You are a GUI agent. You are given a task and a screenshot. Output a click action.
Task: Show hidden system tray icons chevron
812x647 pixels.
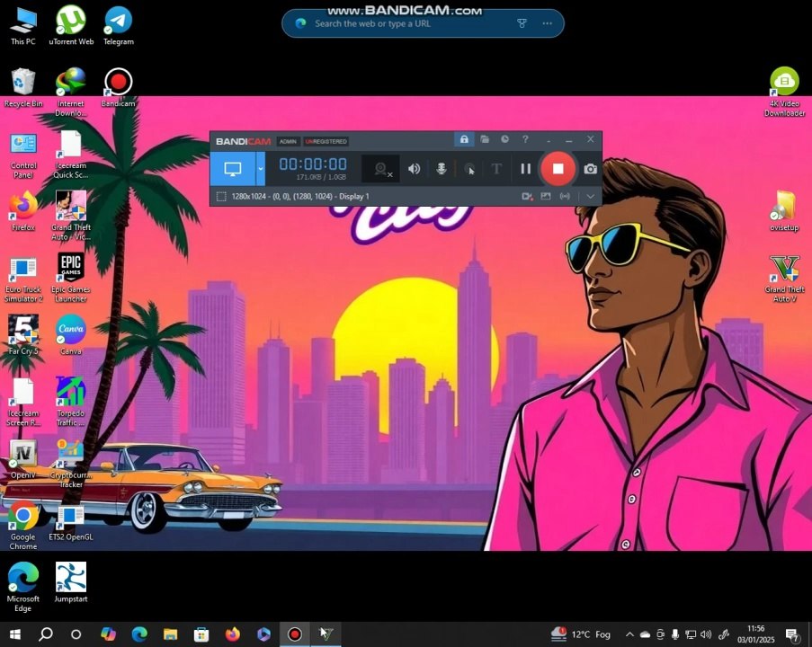pyautogui.click(x=629, y=634)
